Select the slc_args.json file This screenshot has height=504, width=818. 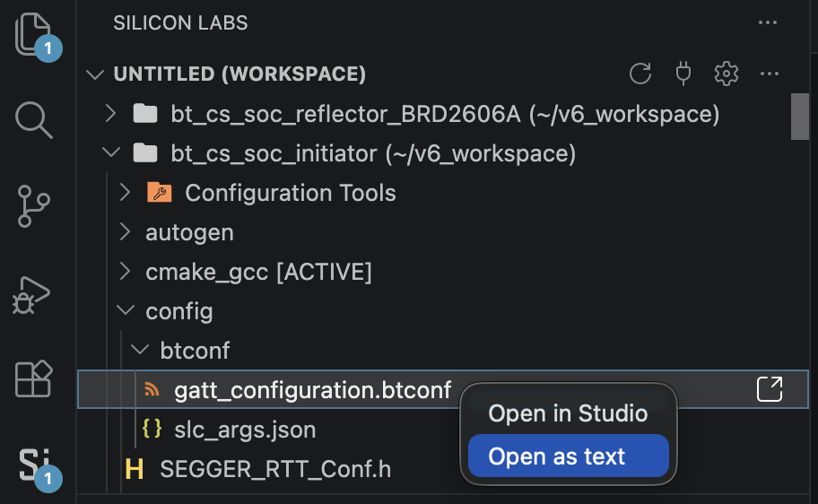[x=245, y=430]
